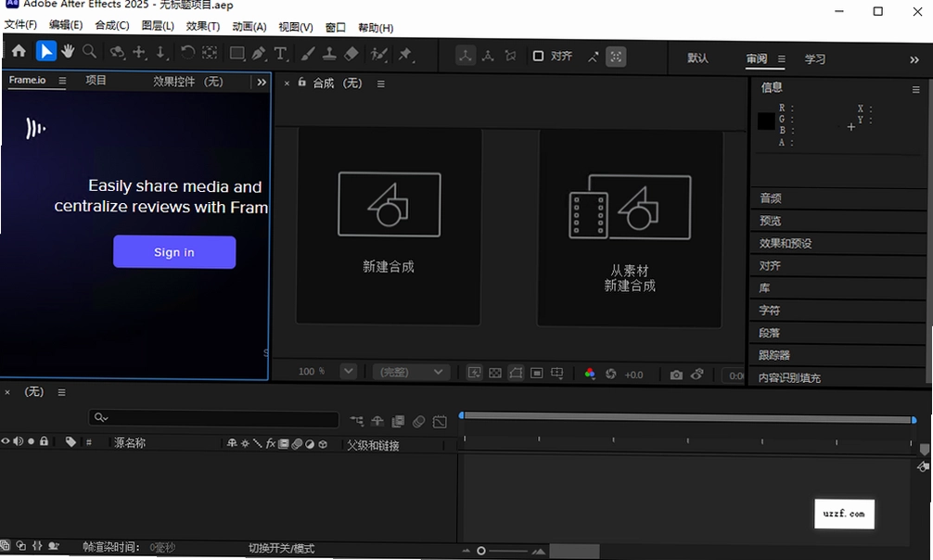Open the Frame.io panel menu
The image size is (933, 560).
[62, 81]
